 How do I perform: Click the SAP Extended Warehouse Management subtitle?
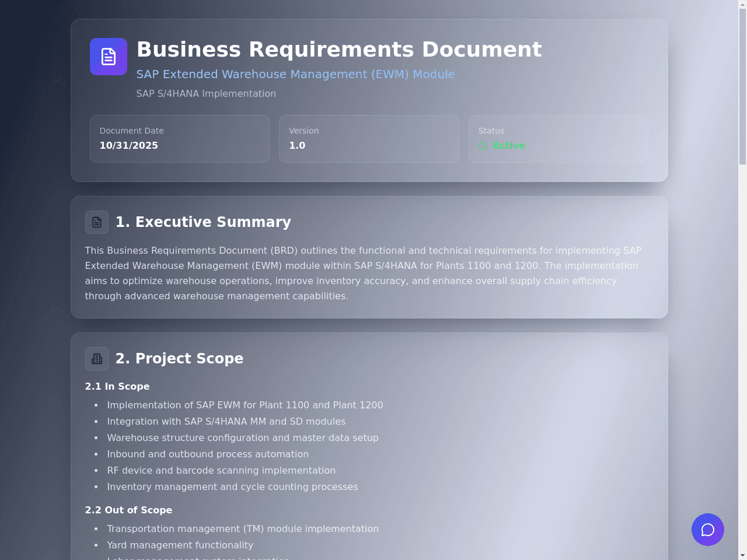[295, 74]
